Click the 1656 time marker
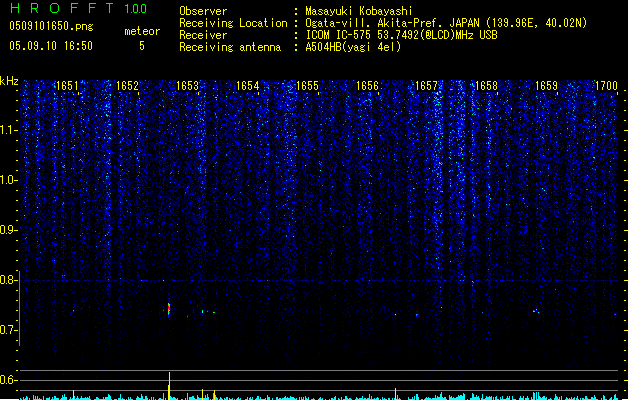Image resolution: width=629 pixels, height=400 pixels. pos(367,86)
